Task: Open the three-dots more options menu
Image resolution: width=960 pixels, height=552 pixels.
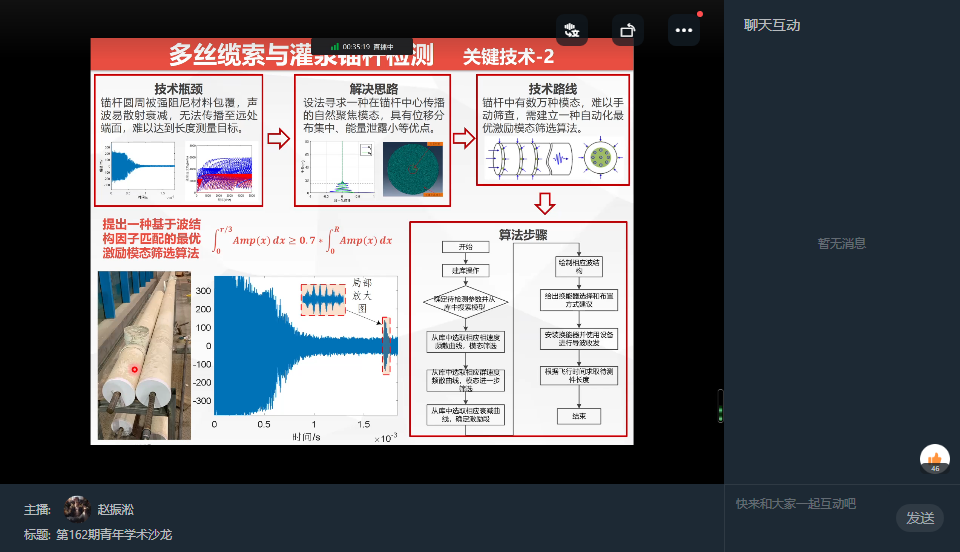Action: pyautogui.click(x=684, y=30)
